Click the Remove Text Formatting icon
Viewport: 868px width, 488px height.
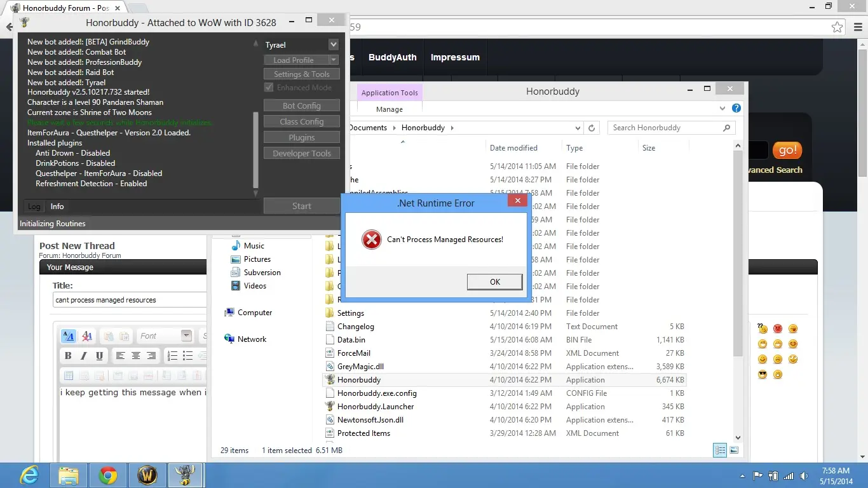pos(87,336)
